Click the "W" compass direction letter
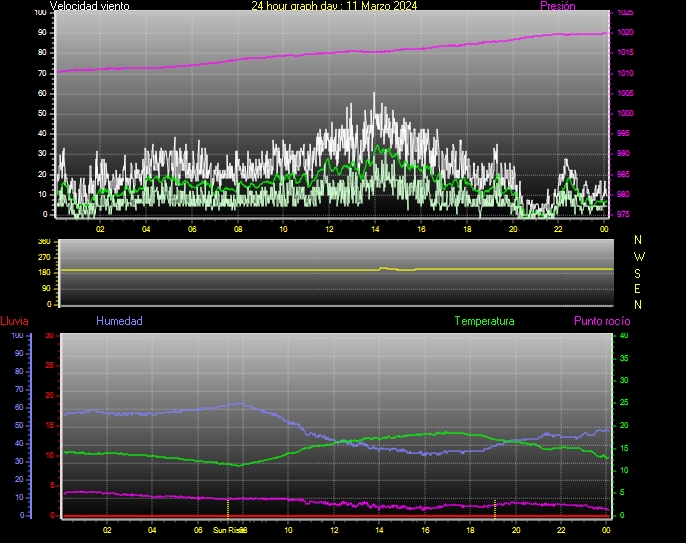The width and height of the screenshot is (686, 543). pos(639,257)
